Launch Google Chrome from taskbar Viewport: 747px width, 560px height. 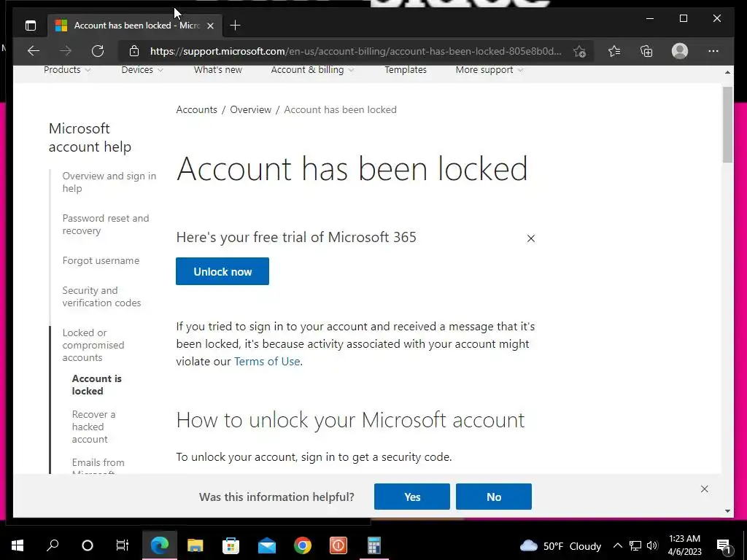303,545
